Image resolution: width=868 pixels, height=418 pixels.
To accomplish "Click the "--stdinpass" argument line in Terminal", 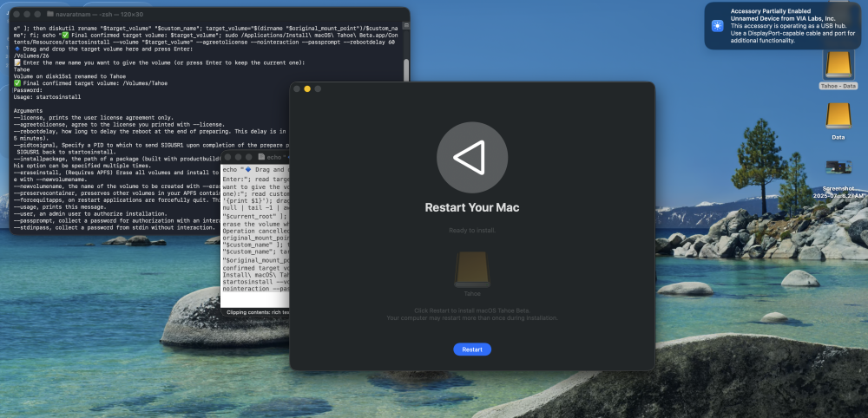I will [114, 227].
